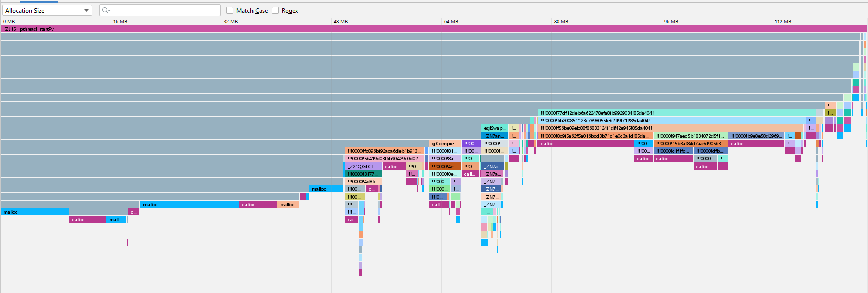Enable the Match Case checkbox
The width and height of the screenshot is (868, 293).
click(x=230, y=10)
